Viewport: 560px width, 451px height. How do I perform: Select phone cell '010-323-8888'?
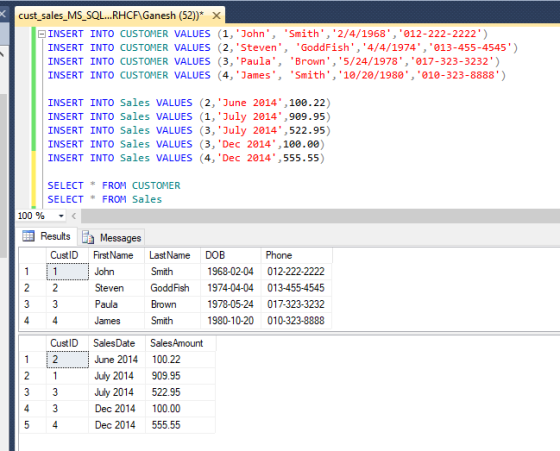click(x=296, y=321)
